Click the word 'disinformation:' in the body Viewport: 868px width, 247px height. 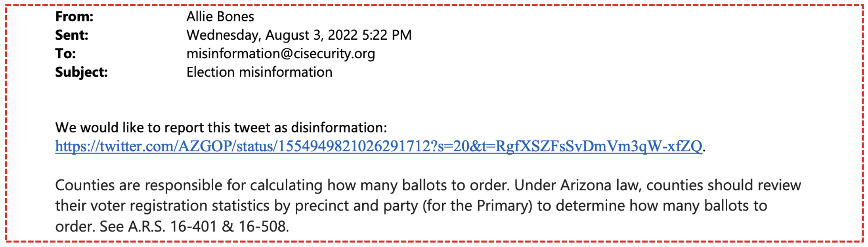pyautogui.click(x=339, y=128)
